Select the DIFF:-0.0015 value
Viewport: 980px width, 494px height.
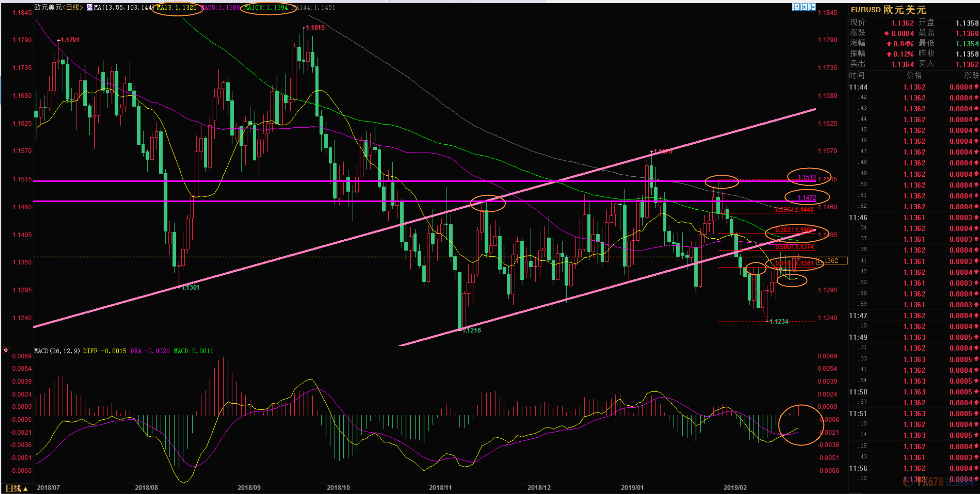(x=105, y=351)
